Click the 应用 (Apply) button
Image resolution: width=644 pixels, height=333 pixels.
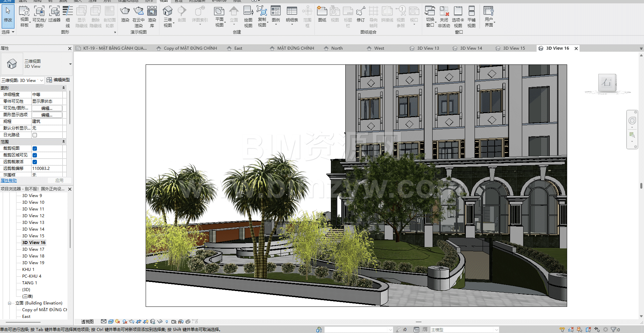pos(59,181)
